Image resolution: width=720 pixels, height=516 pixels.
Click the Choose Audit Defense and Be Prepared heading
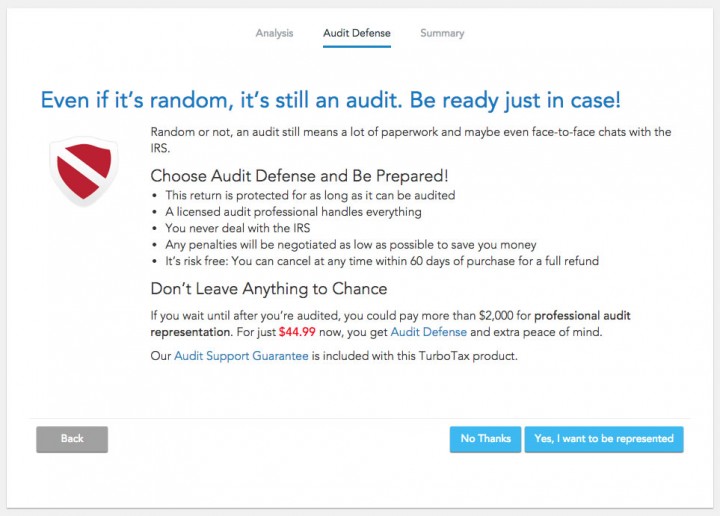pyautogui.click(x=299, y=176)
